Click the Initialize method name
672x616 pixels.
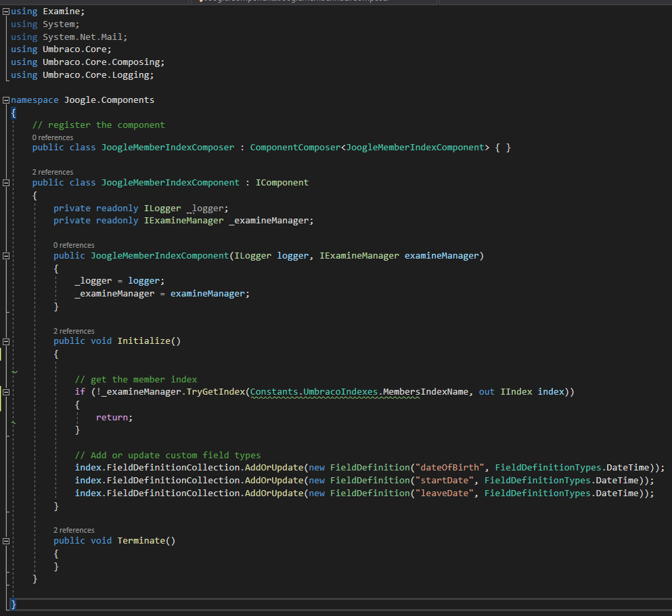144,341
